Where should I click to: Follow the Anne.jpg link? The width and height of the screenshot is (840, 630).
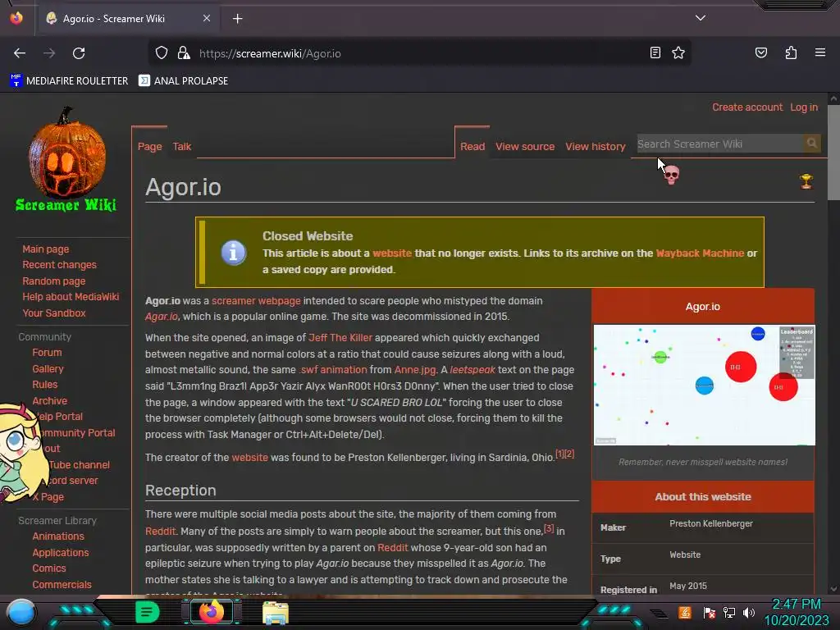coord(415,370)
